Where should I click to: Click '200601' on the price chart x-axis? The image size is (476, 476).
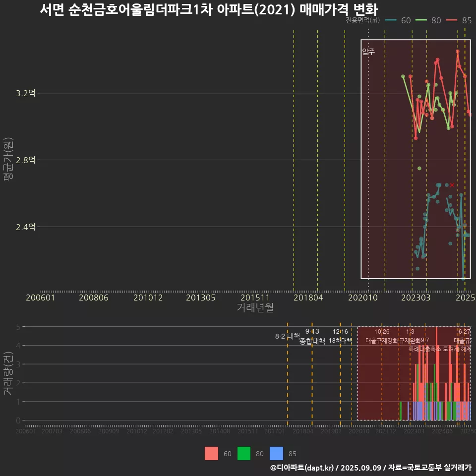click(40, 297)
